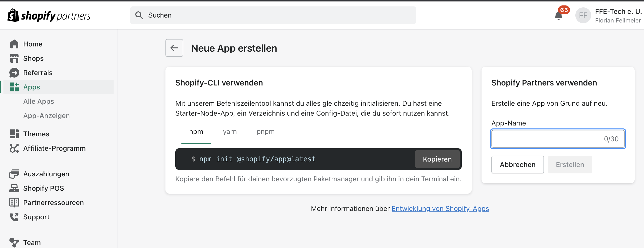The width and height of the screenshot is (644, 248).
Task: Open the Entwicklung von Shopify-Apps link
Action: [x=440, y=208]
